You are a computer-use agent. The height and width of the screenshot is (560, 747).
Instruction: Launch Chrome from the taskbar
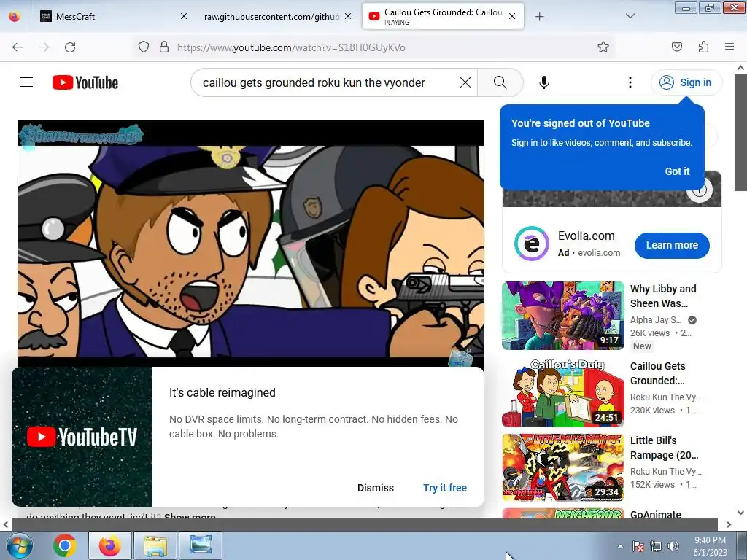[65, 545]
